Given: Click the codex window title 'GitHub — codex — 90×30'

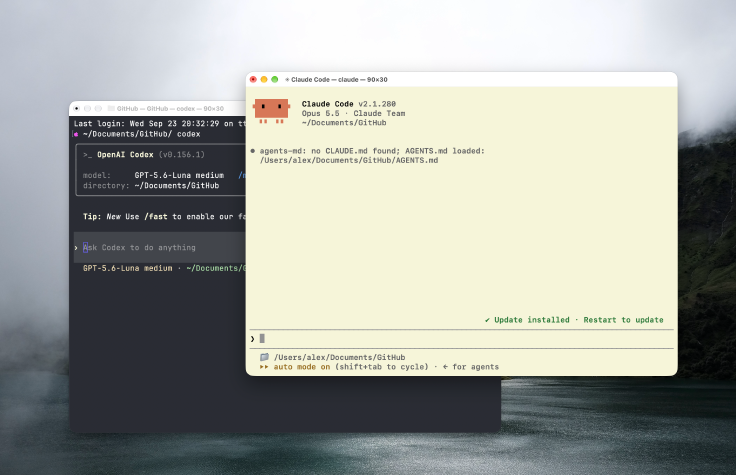Looking at the screenshot, I should click(170, 108).
